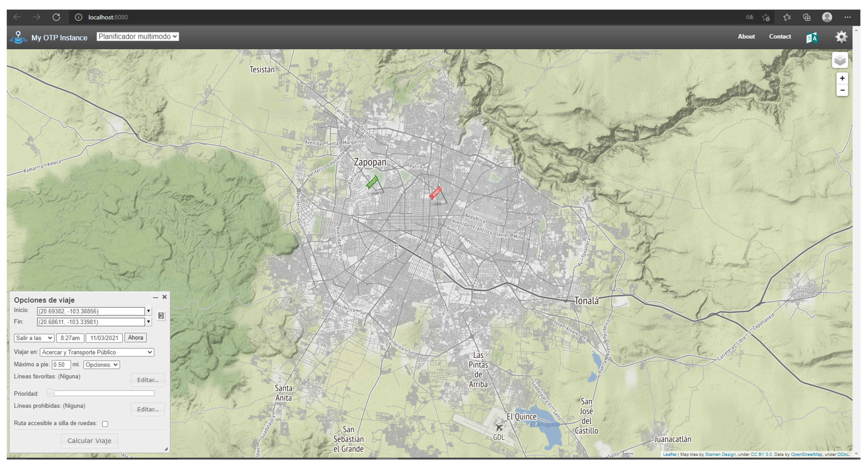
Task: Open the About menu item
Action: tap(746, 36)
